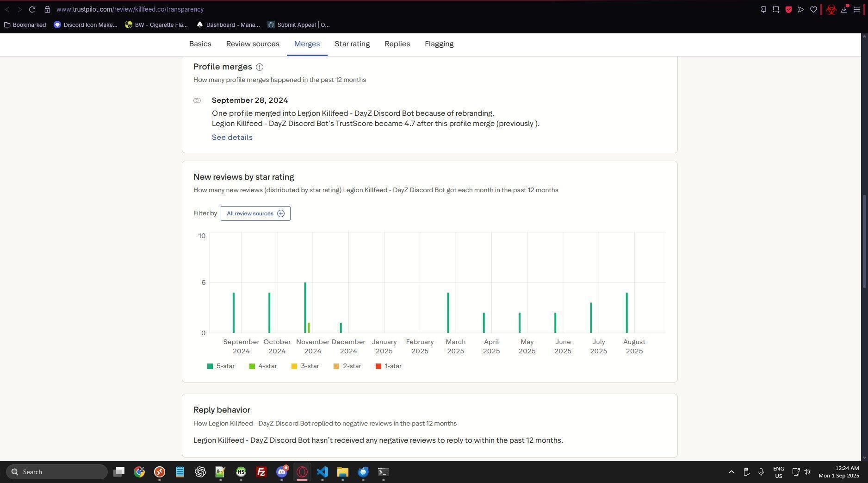Click the page vertical scrollbar thumb
The image size is (868, 483).
pos(864,242)
